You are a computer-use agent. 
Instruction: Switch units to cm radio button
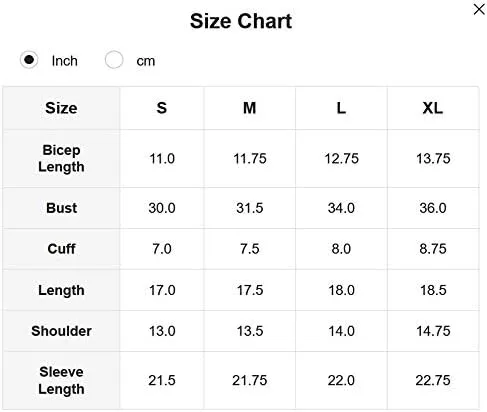coord(114,60)
